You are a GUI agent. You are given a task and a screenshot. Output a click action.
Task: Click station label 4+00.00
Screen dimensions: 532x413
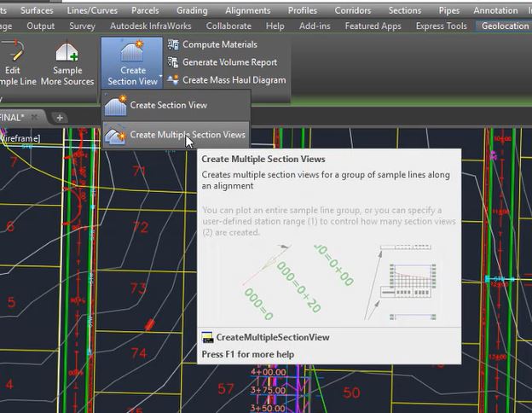click(x=269, y=372)
